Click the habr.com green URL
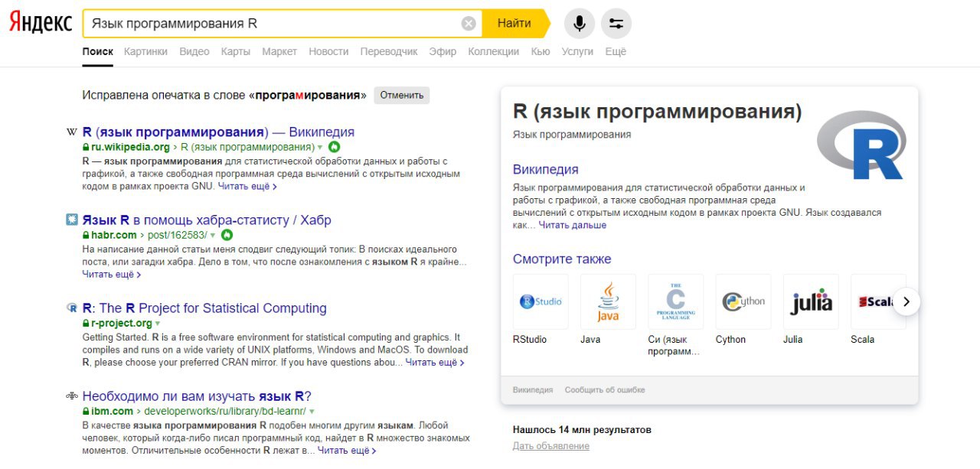 [114, 235]
